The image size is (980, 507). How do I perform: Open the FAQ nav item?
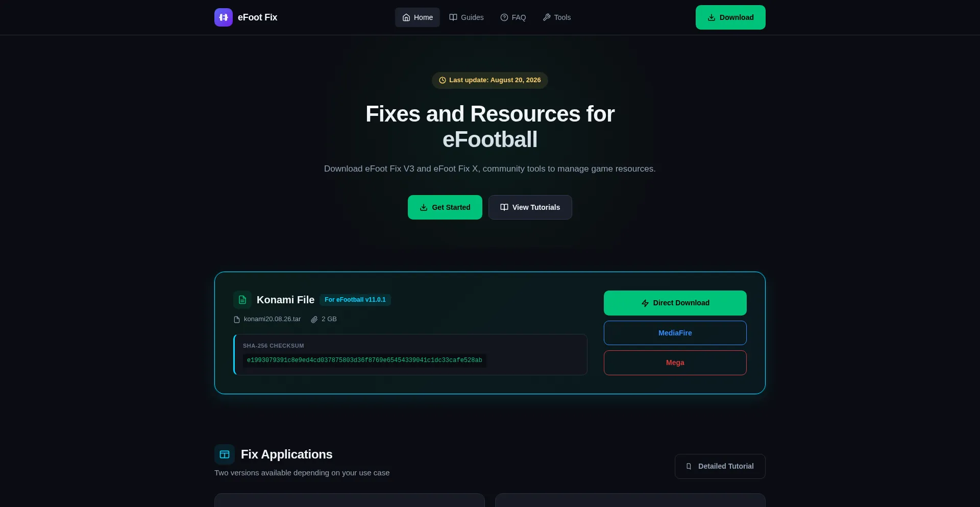click(x=513, y=17)
